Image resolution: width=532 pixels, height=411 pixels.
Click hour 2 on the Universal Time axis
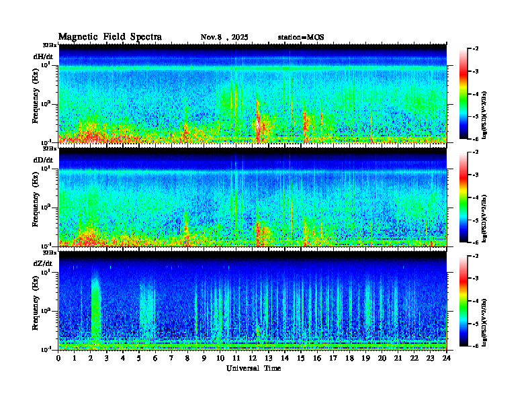91,359
